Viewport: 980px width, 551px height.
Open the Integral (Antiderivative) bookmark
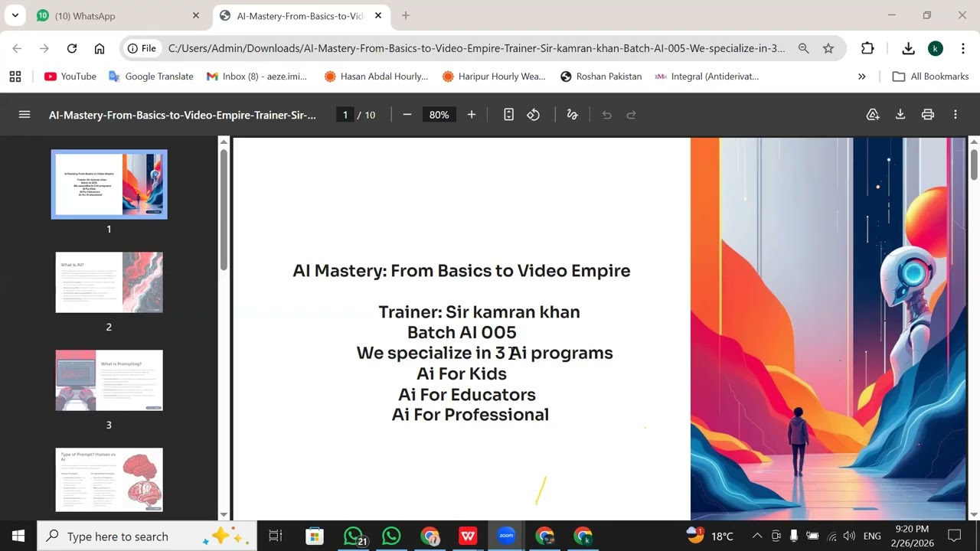[x=707, y=77]
